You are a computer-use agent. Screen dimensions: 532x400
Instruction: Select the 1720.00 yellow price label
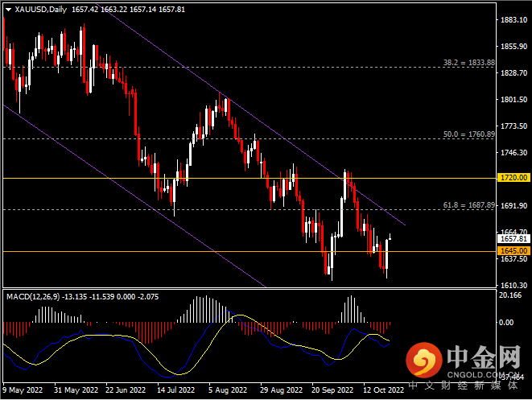[x=513, y=178]
